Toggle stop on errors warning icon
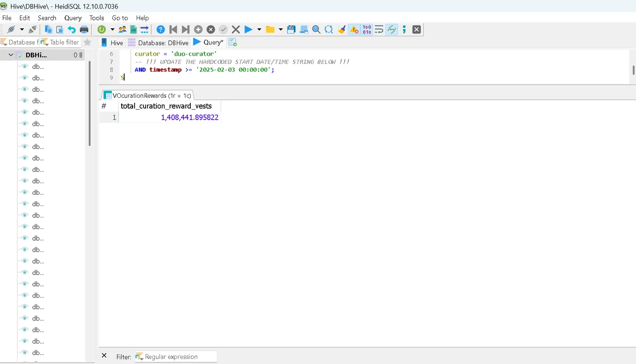Screen dimensions: 636x364 (354, 29)
